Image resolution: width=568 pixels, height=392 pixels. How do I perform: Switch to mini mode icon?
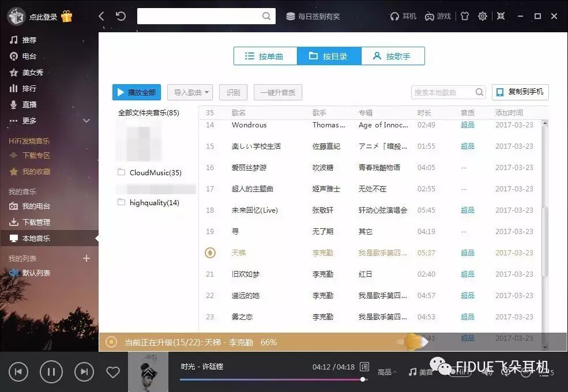click(501, 16)
